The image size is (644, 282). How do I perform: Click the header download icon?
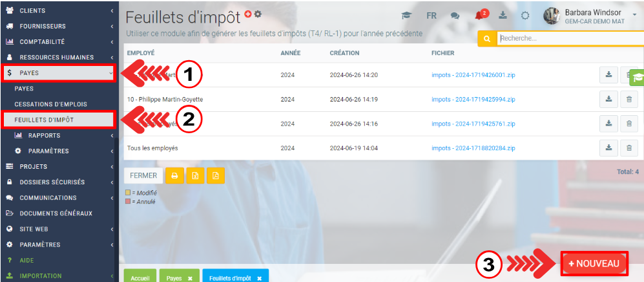503,16
